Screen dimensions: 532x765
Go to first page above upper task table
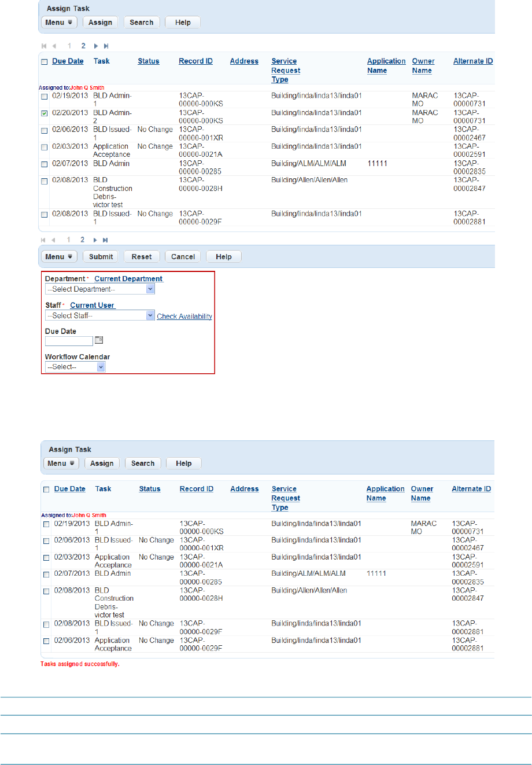(43, 46)
